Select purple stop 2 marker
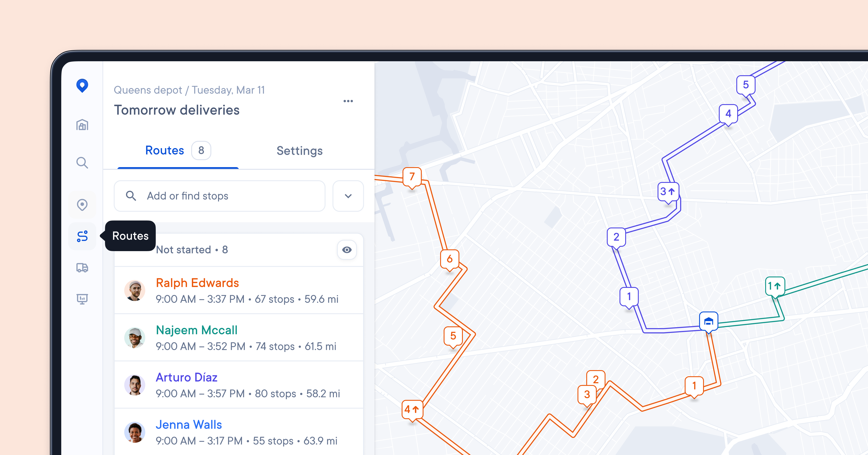Image resolution: width=868 pixels, height=455 pixels. [x=616, y=237]
